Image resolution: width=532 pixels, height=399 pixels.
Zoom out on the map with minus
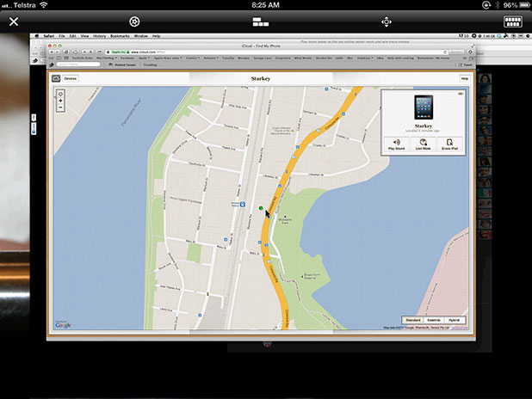tap(60, 107)
